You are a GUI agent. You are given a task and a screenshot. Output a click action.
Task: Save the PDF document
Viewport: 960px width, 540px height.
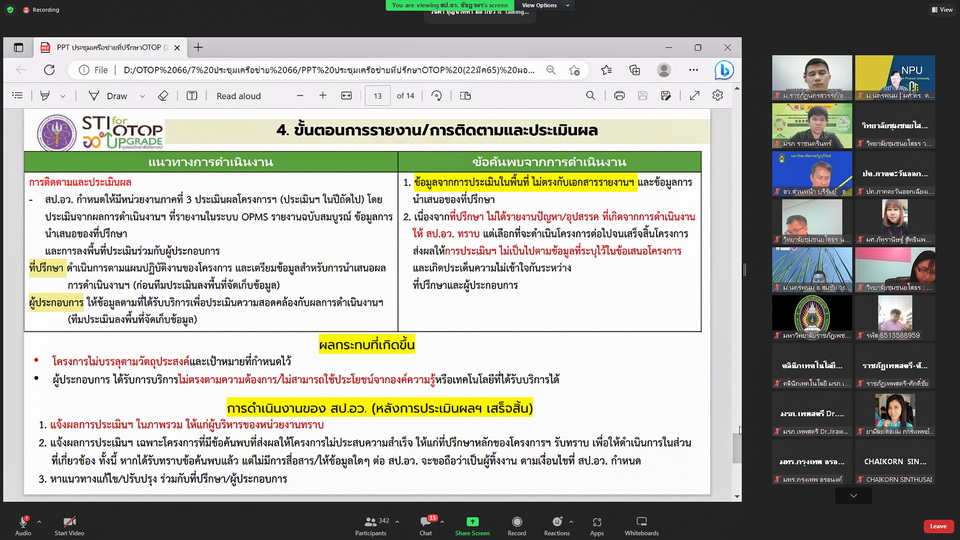(x=642, y=96)
